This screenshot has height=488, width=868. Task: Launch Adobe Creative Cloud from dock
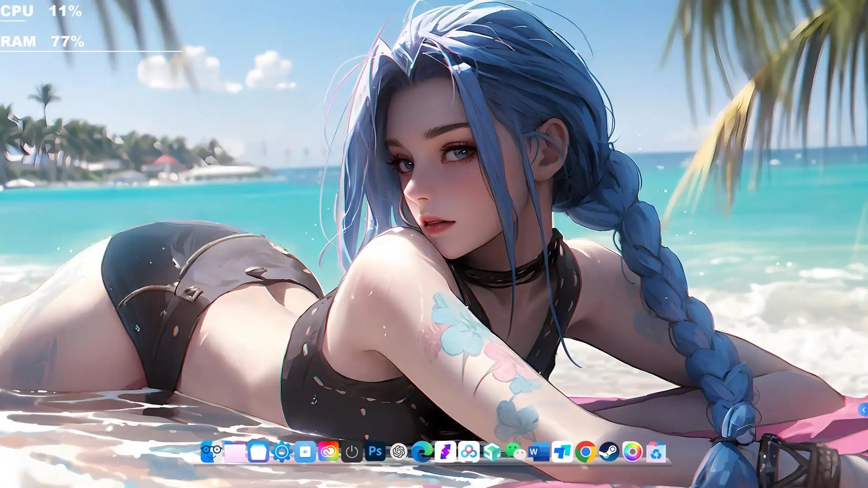click(x=329, y=451)
